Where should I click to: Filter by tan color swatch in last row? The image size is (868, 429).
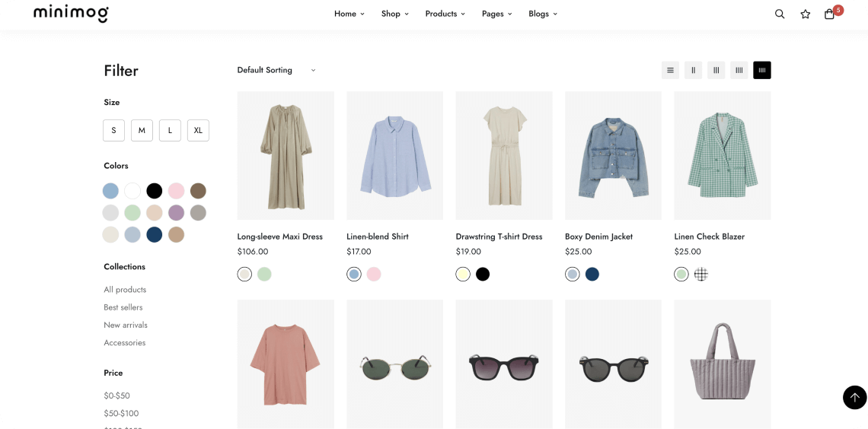(176, 234)
